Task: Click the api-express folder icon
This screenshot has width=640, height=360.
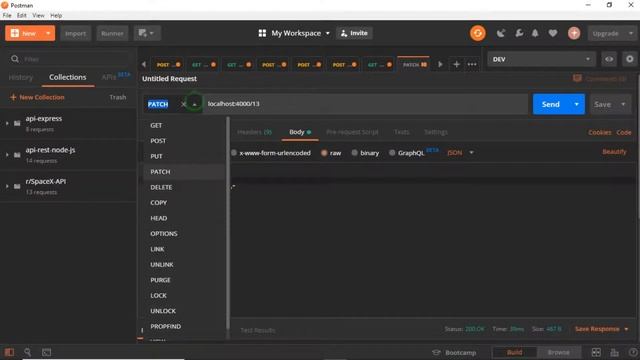Action: 17,123
